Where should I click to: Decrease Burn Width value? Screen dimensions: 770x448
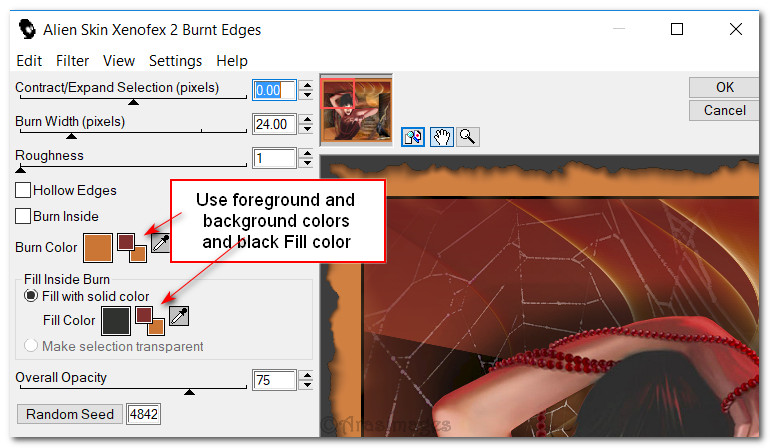coord(307,129)
